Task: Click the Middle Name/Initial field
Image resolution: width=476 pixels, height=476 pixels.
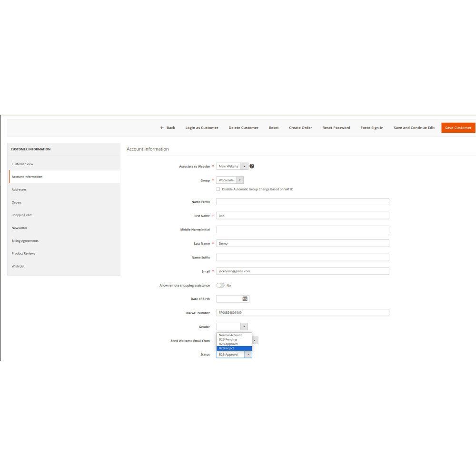Action: (303, 229)
